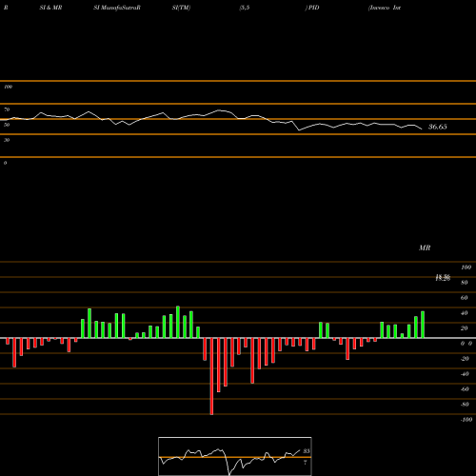Click the '(5,5' parameter text in header
Image resolution: width=476 pixels, height=476 pixels.
coord(245,8)
